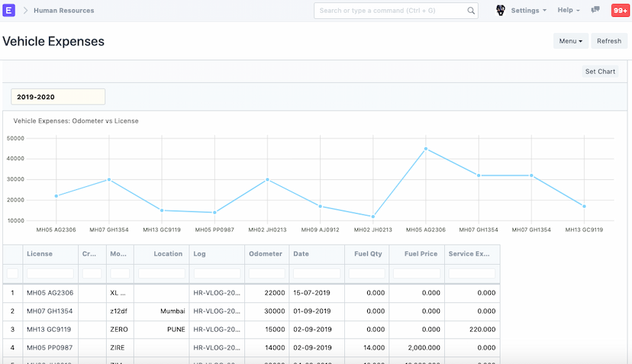Open the 99+ notifications badge
This screenshot has height=364, width=632.
click(x=621, y=11)
